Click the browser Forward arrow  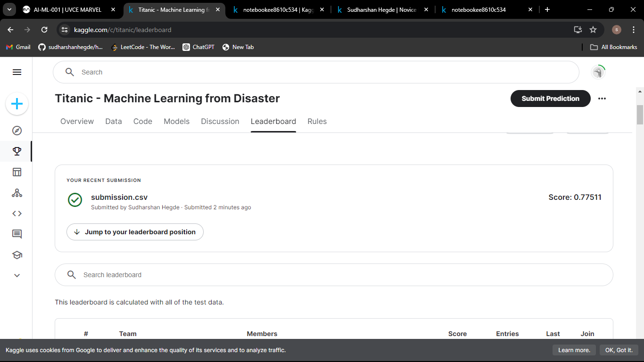pos(27,30)
